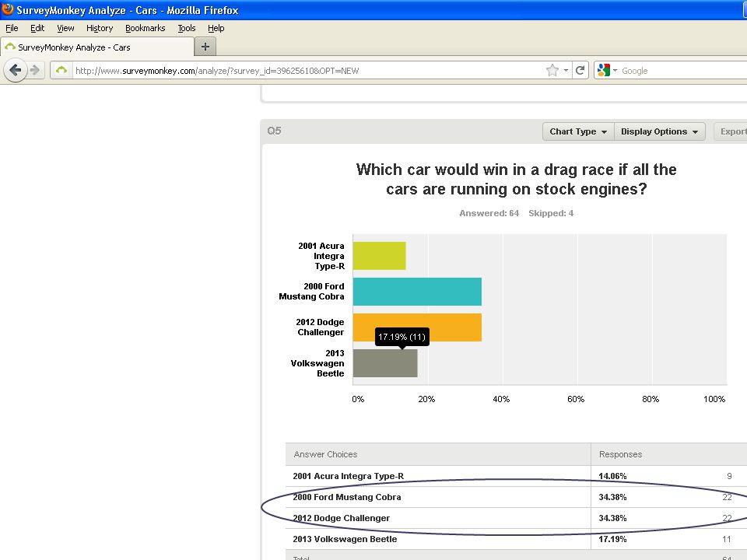
Task: Open the File menu
Action: [x=12, y=28]
